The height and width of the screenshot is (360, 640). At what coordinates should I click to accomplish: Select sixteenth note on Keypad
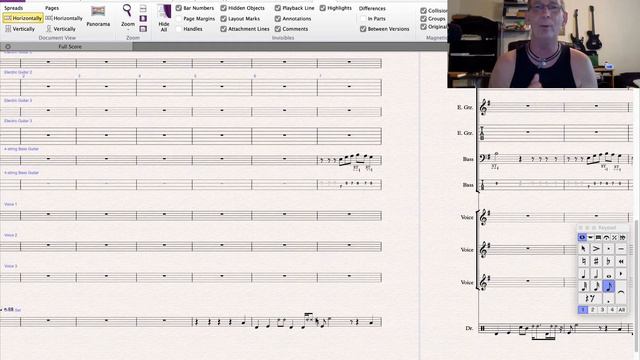(x=596, y=287)
